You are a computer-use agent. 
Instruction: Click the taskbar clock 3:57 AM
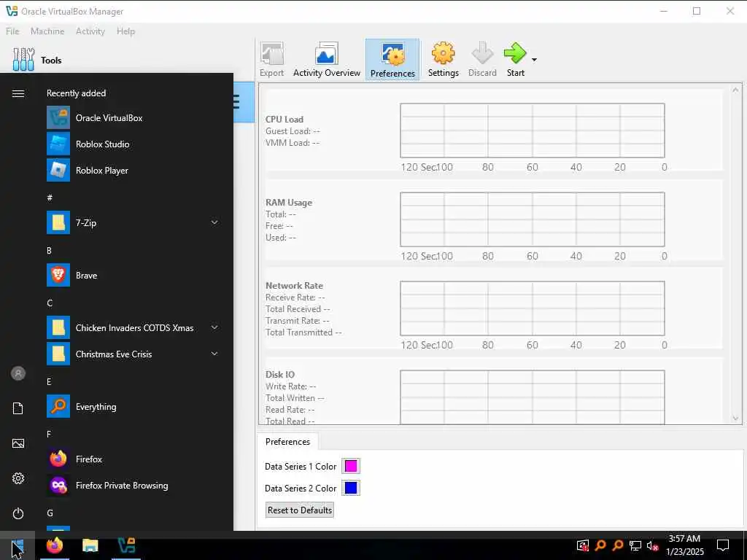pos(684,539)
